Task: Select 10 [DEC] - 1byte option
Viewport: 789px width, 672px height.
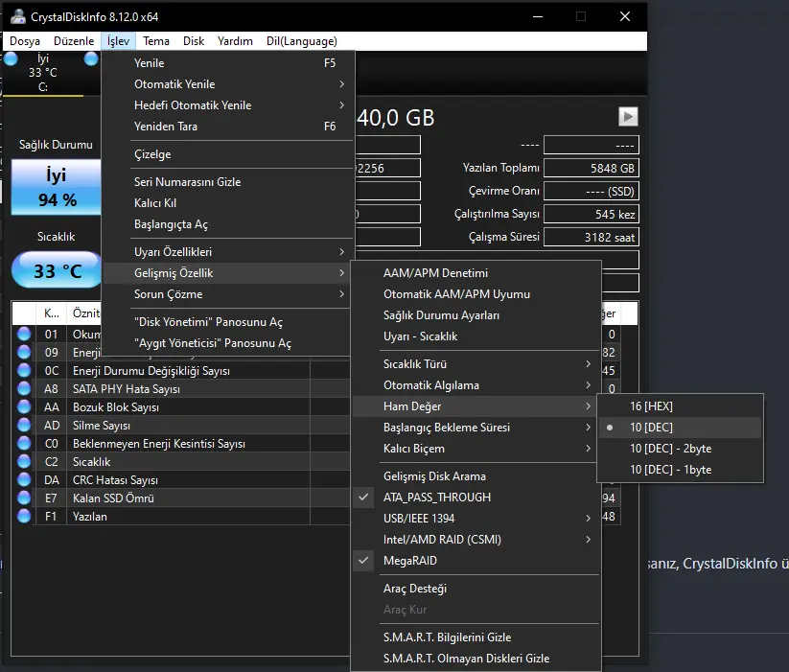Action: [x=680, y=470]
